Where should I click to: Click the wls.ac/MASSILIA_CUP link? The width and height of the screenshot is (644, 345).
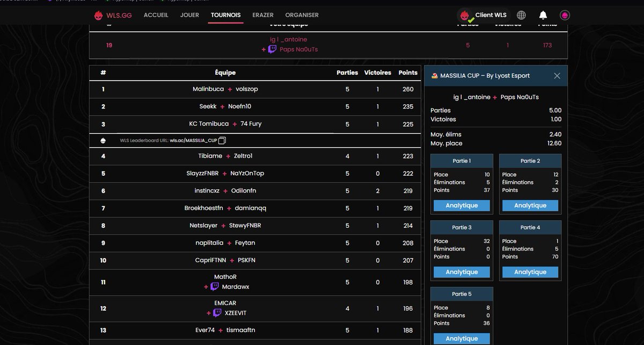(193, 141)
